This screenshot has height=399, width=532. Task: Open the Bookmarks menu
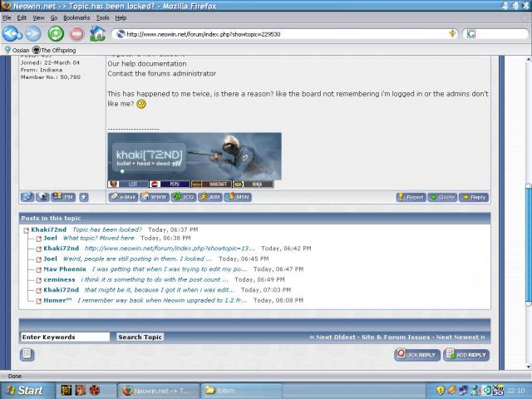[x=76, y=17]
